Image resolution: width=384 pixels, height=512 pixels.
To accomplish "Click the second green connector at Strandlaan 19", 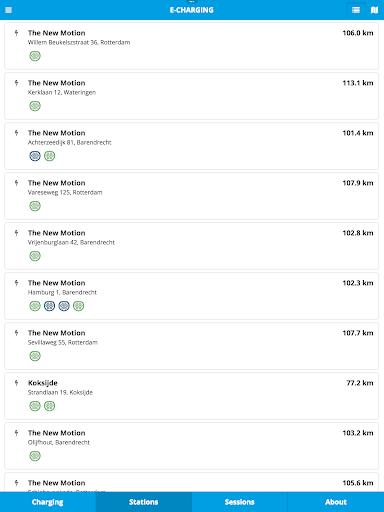I will (x=50, y=406).
